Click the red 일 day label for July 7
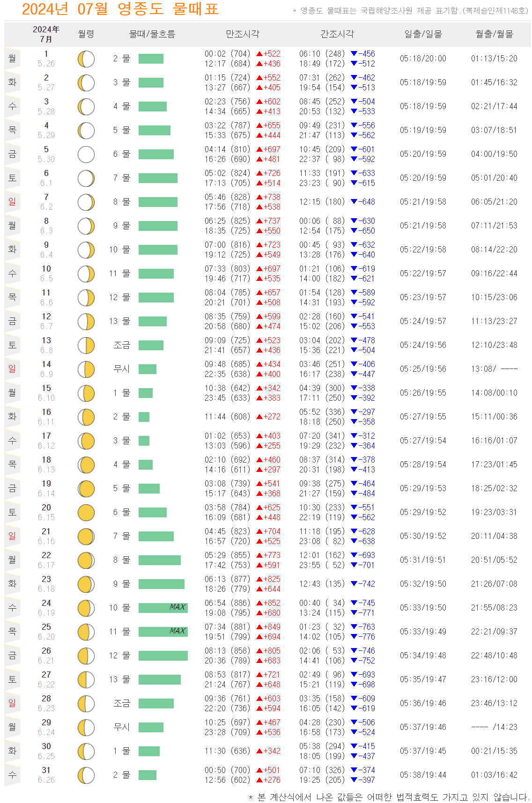Screen dimensions: 532x803 click(x=12, y=202)
